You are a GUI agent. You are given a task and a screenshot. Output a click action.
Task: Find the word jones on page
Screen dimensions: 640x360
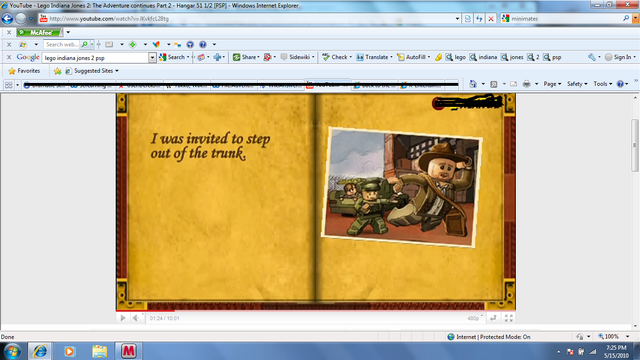(512, 57)
